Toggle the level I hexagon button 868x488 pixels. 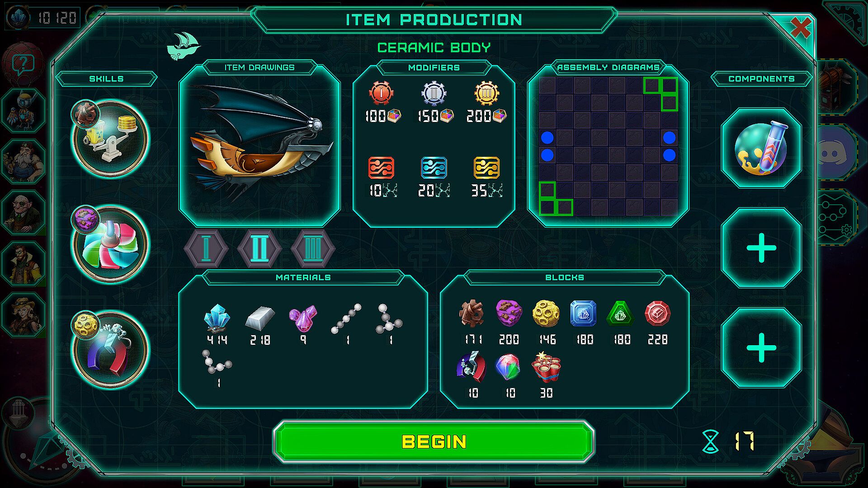point(206,248)
